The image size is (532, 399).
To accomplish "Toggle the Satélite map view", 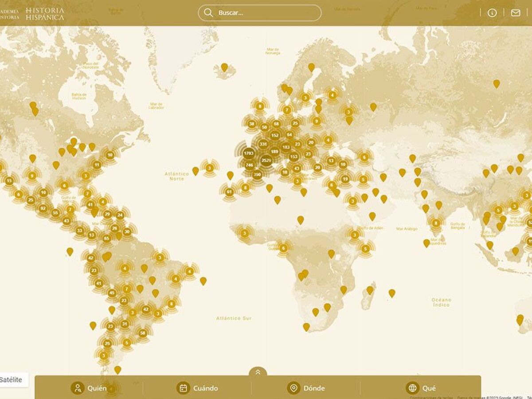I will tap(11, 379).
